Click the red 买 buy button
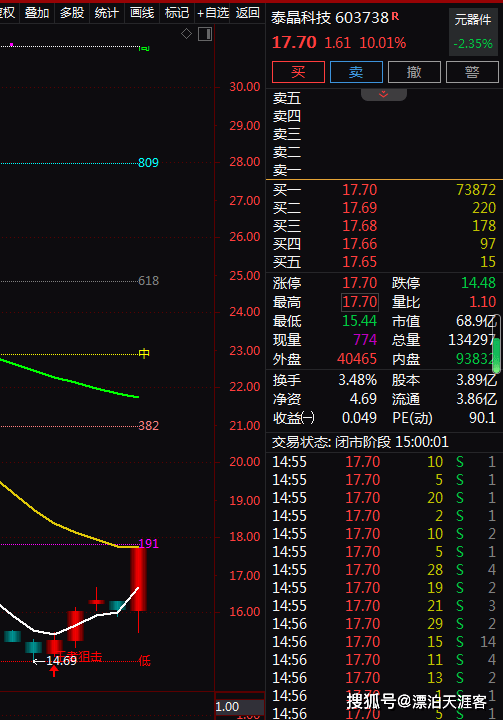This screenshot has height=720, width=503. 298,72
